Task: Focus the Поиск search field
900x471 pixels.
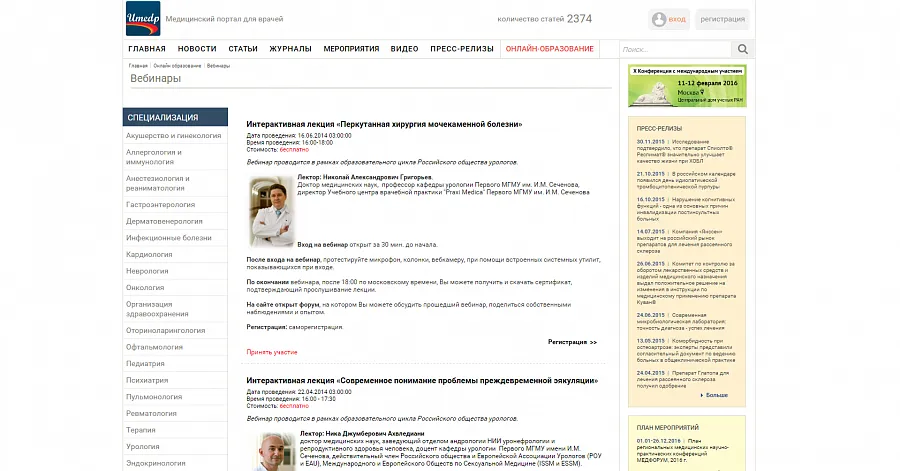Action: (x=676, y=49)
